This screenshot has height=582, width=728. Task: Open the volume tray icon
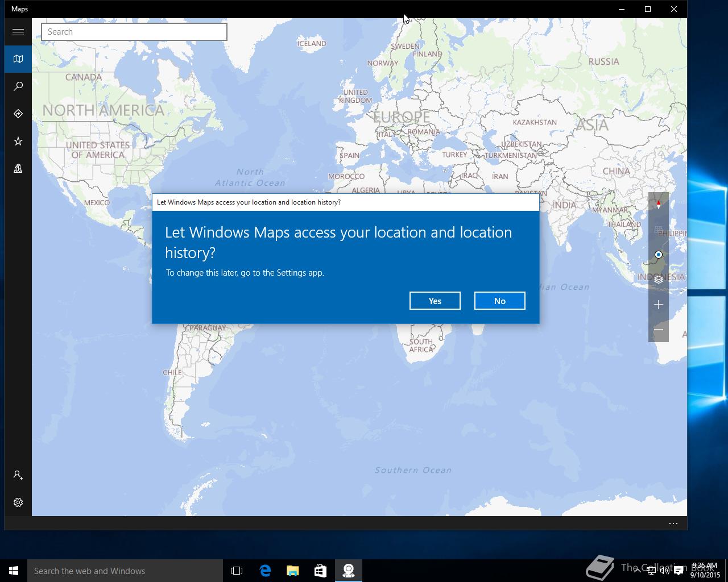point(664,571)
